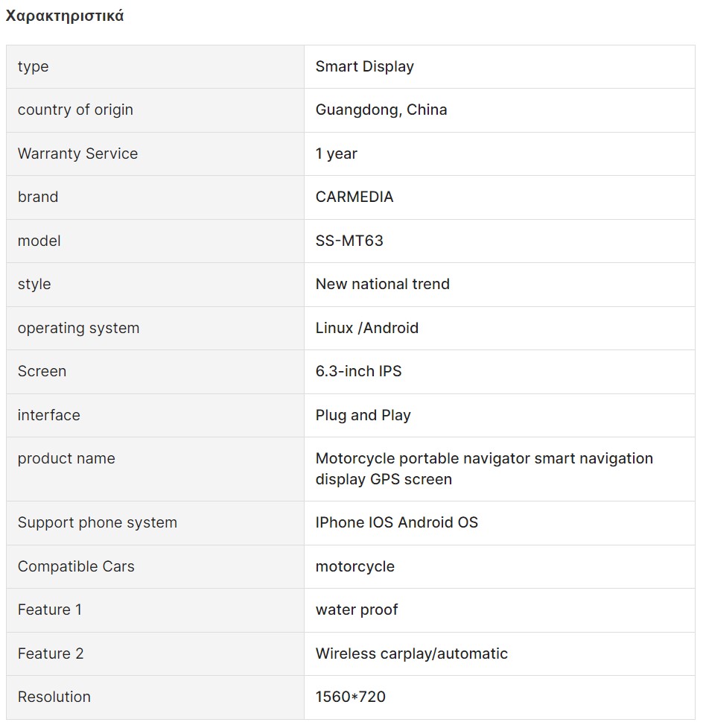This screenshot has height=728, width=706.
Task: Click the 'IPhone IOS Android OS' value
Action: [396, 522]
